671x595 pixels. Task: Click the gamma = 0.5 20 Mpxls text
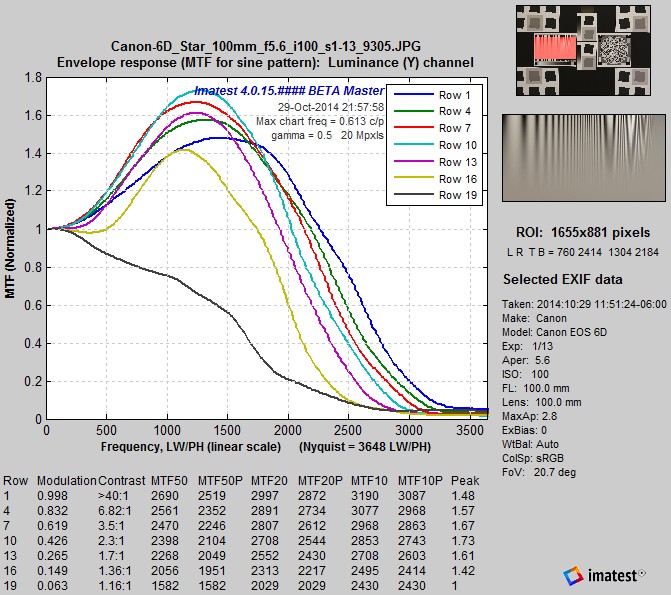click(327, 136)
